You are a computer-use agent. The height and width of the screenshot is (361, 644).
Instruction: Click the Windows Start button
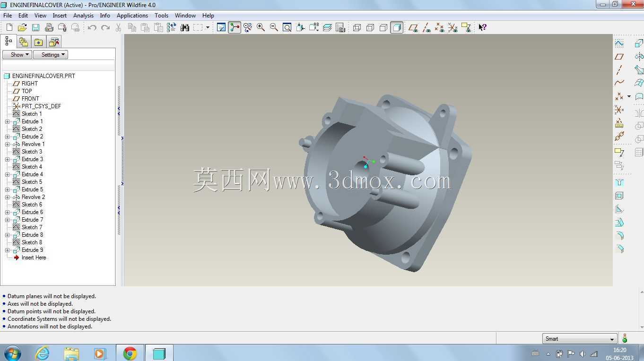pyautogui.click(x=12, y=353)
